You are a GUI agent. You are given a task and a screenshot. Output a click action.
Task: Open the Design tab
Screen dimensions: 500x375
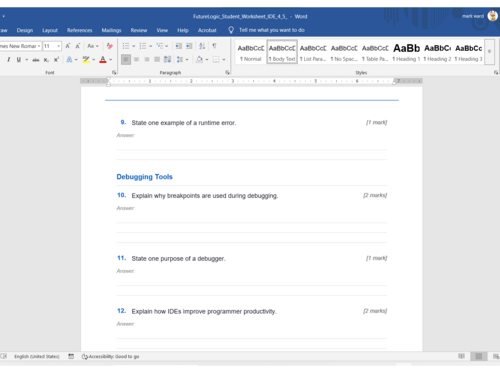[x=25, y=30]
